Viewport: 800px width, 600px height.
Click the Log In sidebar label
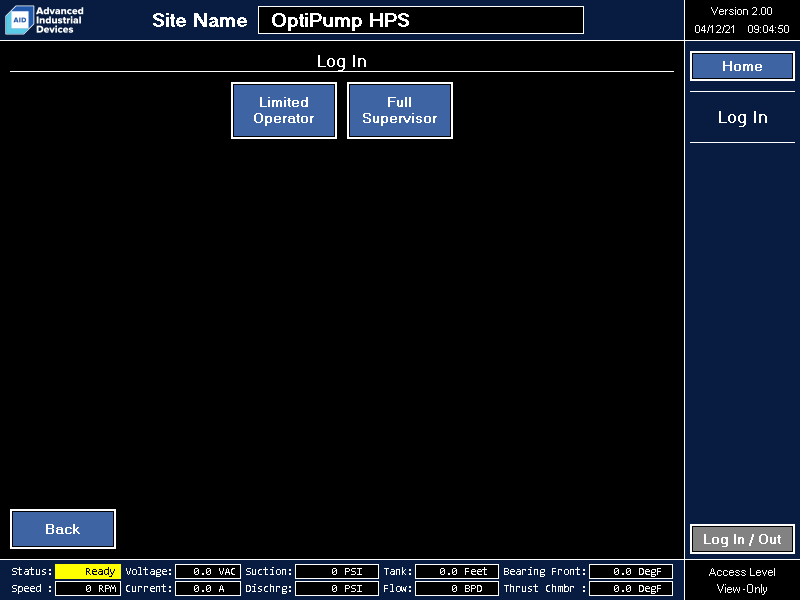(742, 117)
